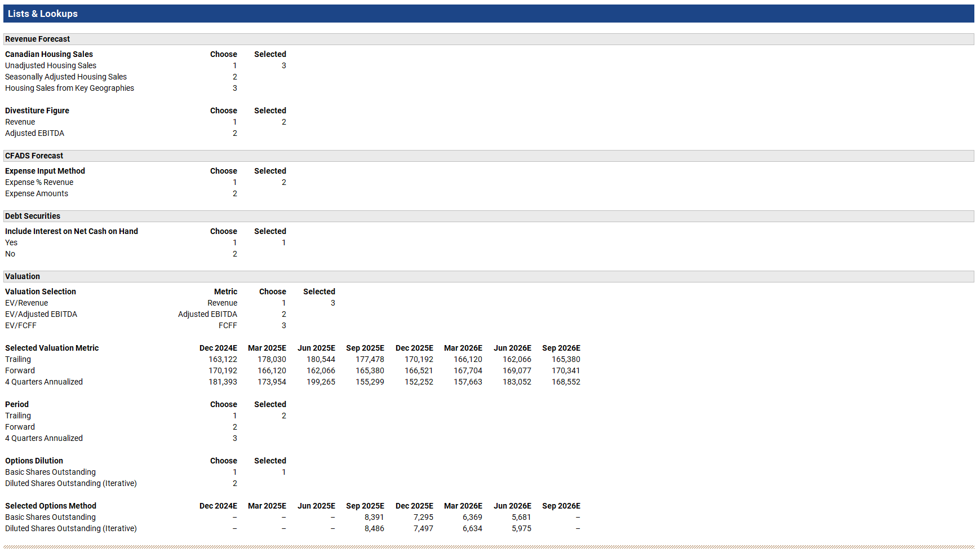Click the annualized Jun 2025E value 199,265
Viewport: 980px width, 552px height.
[321, 382]
